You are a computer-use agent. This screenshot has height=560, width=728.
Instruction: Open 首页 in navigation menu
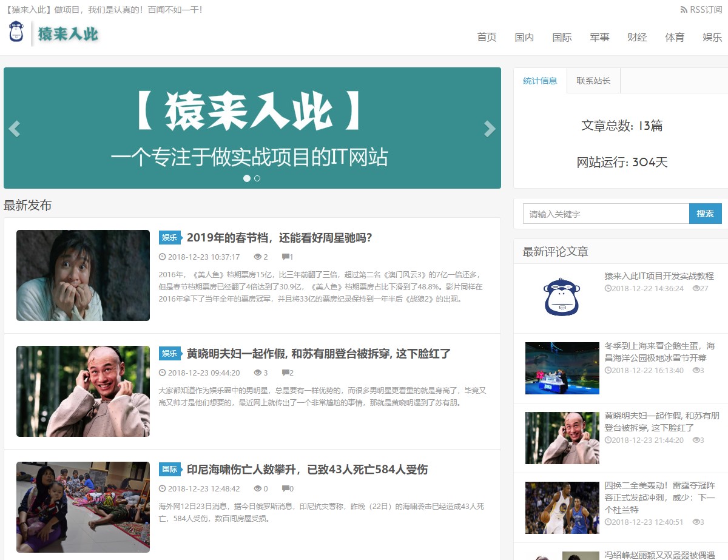[x=487, y=37]
